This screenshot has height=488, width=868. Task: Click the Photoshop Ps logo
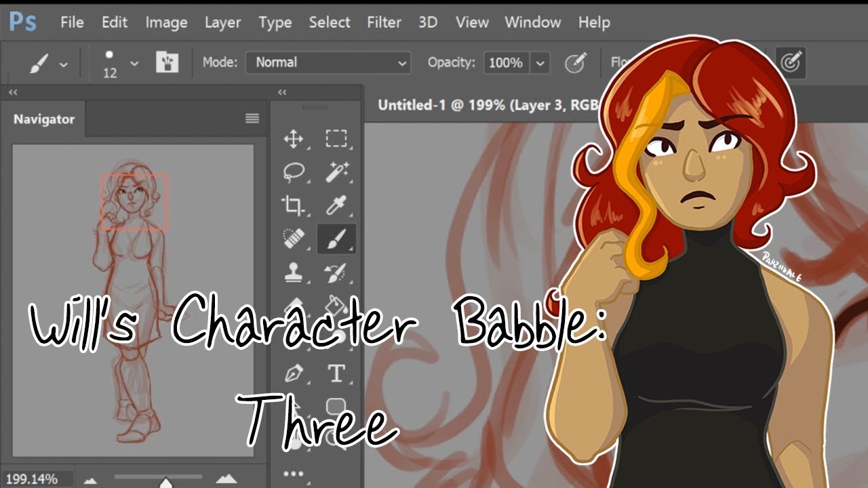click(22, 22)
